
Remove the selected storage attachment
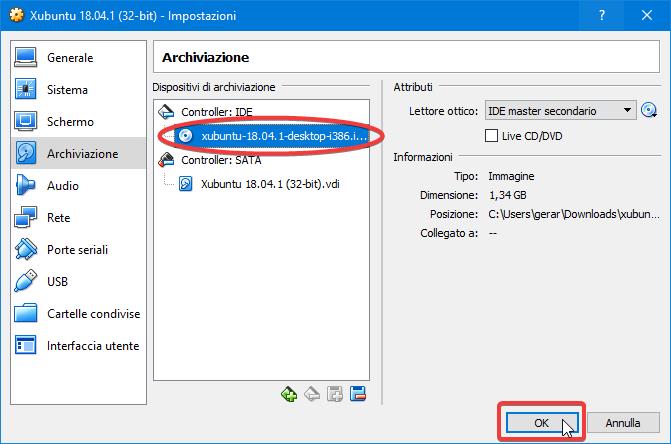(358, 394)
